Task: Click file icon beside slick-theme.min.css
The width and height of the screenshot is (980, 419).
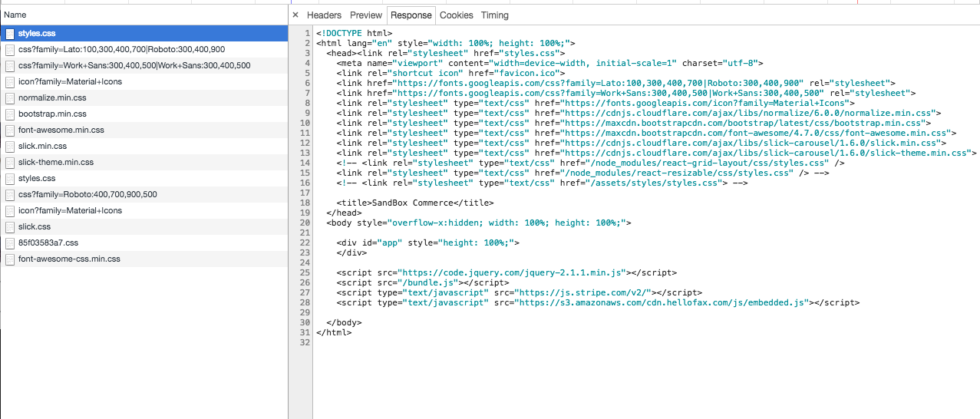Action: click(10, 163)
